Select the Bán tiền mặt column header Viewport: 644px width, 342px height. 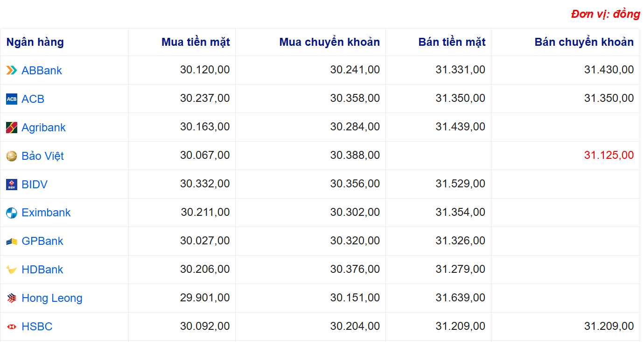pyautogui.click(x=452, y=42)
